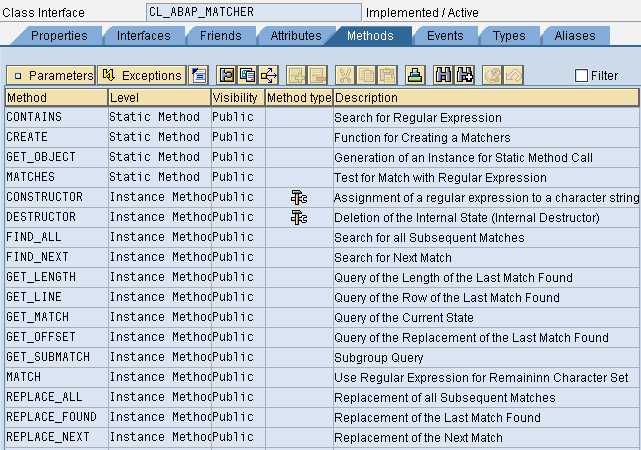Screen dimensions: 641x450
Task: Click the binoculars Find icon
Action: click(x=444, y=75)
